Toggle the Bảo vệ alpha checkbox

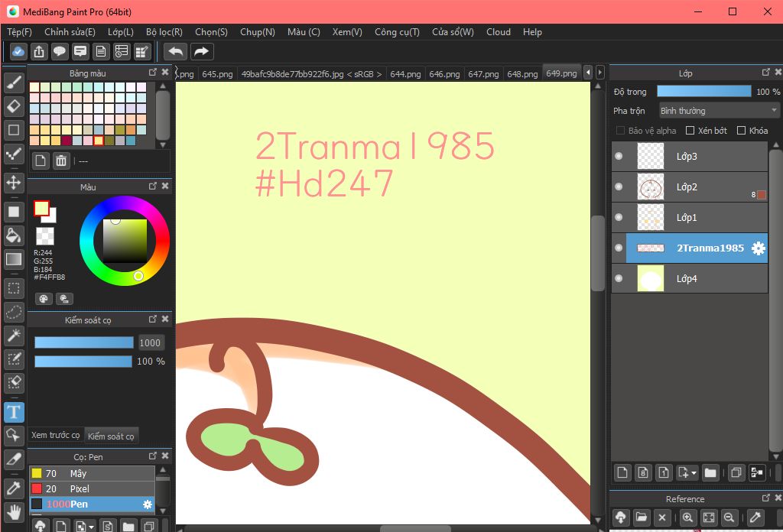point(620,130)
